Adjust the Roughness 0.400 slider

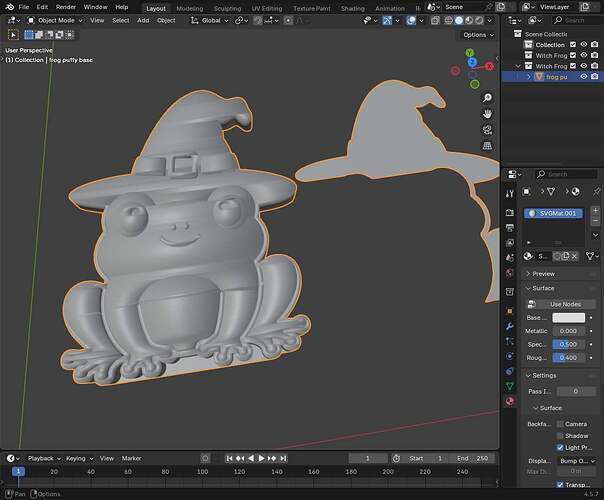pyautogui.click(x=569, y=358)
